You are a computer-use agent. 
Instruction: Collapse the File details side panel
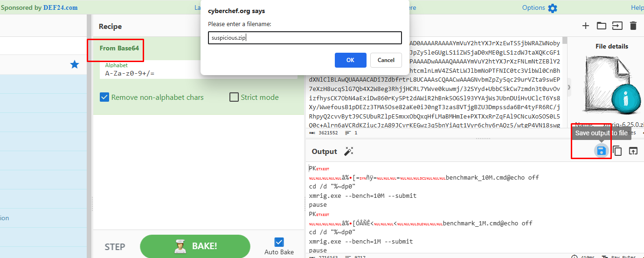click(x=568, y=87)
